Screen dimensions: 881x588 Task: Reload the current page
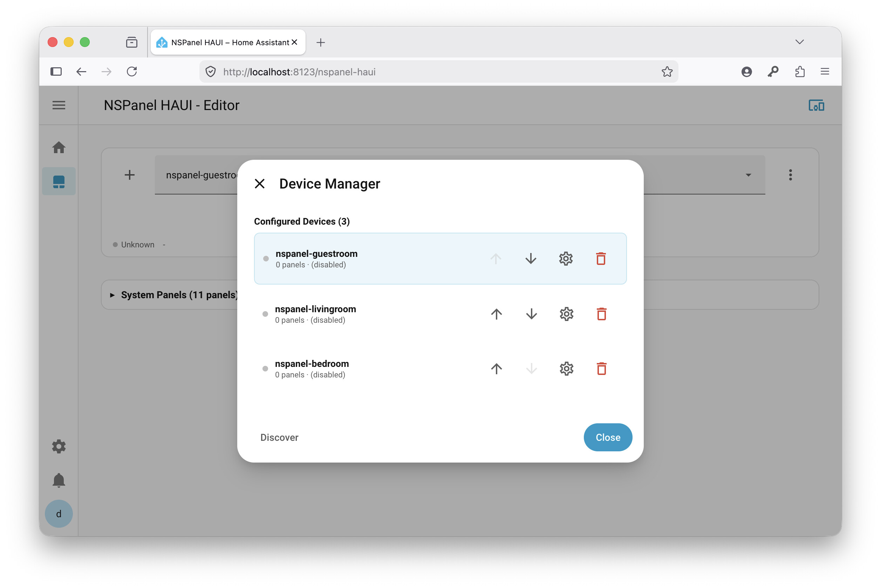click(x=132, y=71)
